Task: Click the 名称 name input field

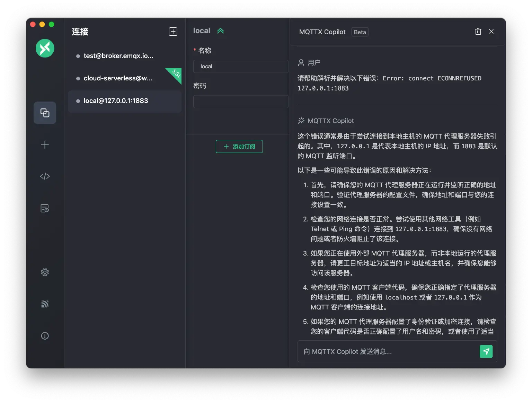Action: [241, 66]
